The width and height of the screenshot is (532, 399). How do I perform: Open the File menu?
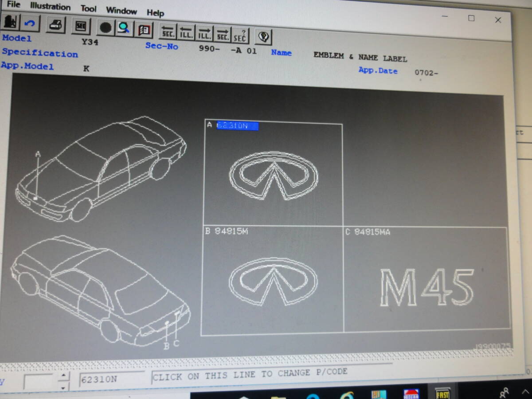click(14, 5)
